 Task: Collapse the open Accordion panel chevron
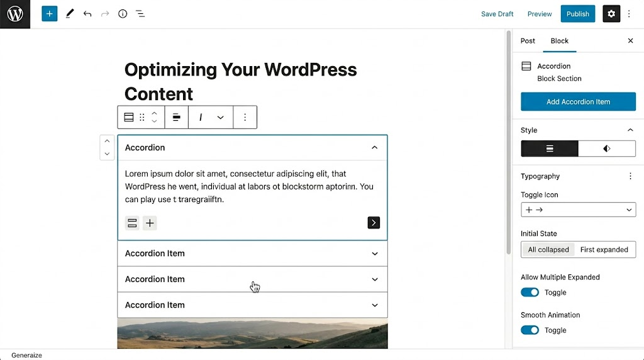tap(375, 147)
